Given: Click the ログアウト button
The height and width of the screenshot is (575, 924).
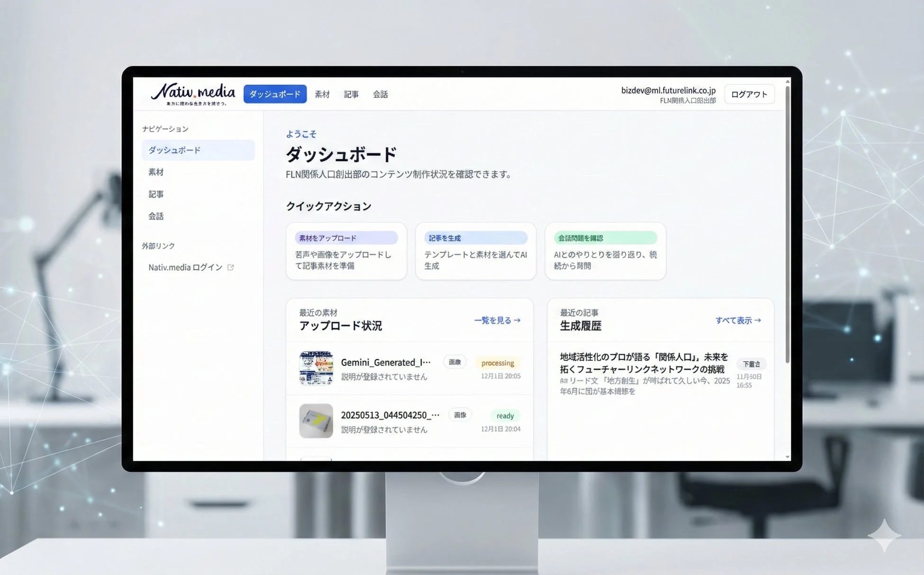Looking at the screenshot, I should 749,94.
